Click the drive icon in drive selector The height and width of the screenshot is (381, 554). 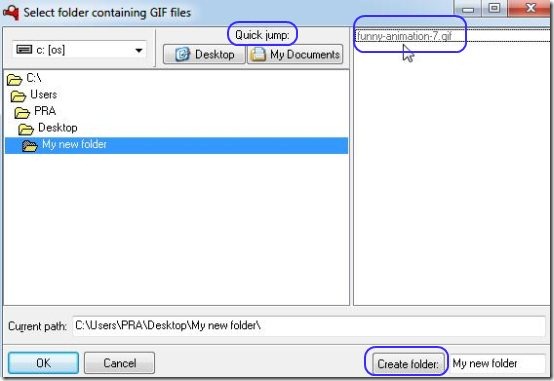(24, 49)
